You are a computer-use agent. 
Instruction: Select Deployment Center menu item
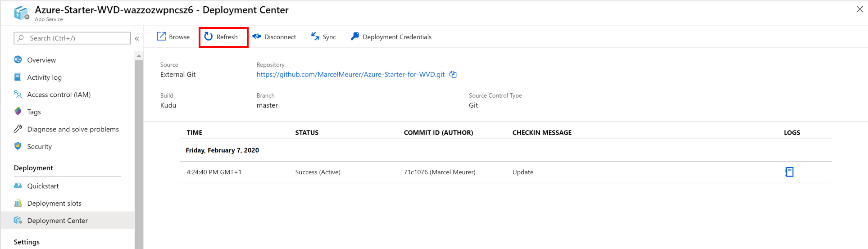(68, 220)
